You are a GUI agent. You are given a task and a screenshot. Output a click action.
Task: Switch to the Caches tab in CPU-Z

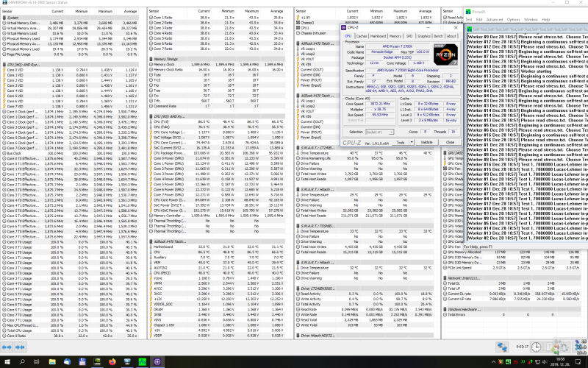point(362,36)
